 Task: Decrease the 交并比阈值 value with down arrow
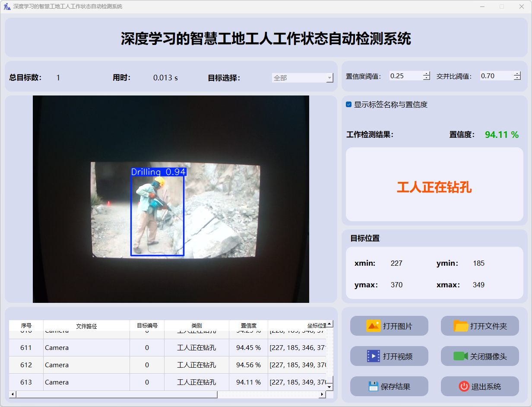(517, 78)
